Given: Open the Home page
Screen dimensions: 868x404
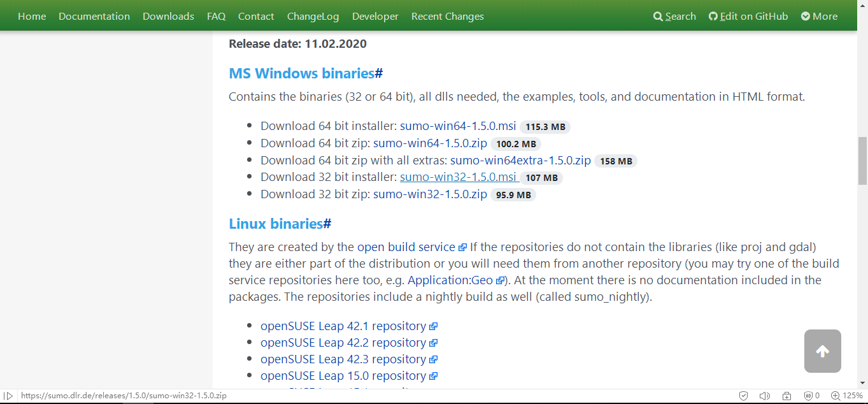Looking at the screenshot, I should point(32,16).
